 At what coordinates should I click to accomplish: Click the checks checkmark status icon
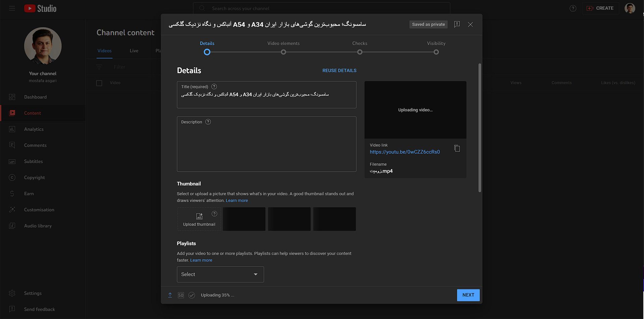pyautogui.click(x=192, y=295)
